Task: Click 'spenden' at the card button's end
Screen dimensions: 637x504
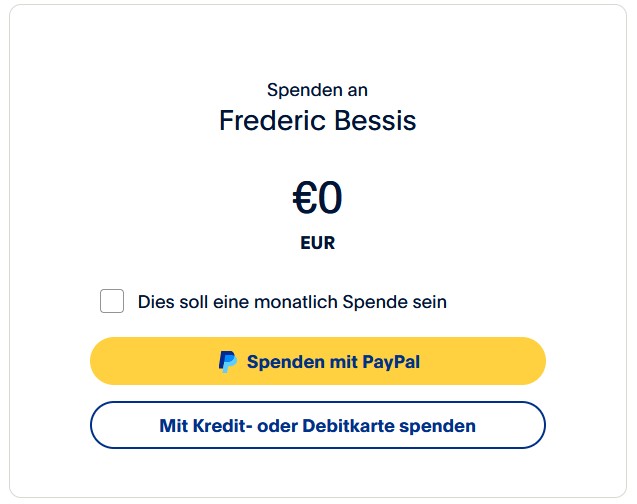Action: coord(437,426)
